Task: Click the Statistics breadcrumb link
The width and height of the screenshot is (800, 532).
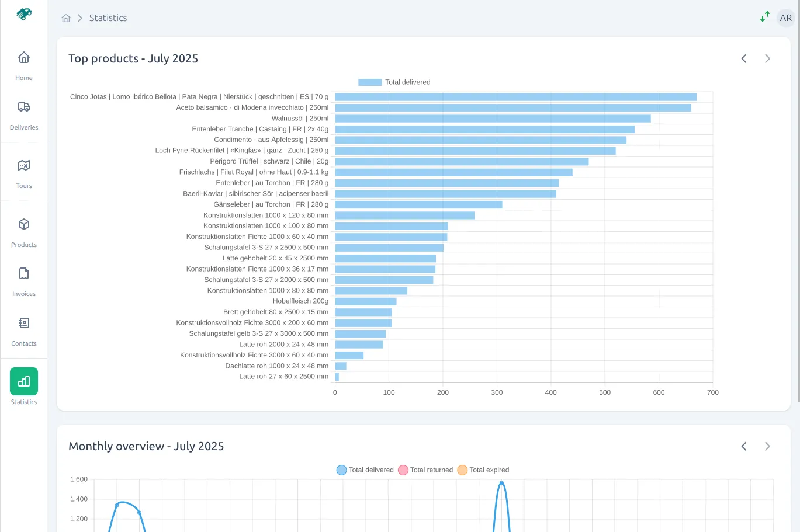Action: [x=108, y=18]
